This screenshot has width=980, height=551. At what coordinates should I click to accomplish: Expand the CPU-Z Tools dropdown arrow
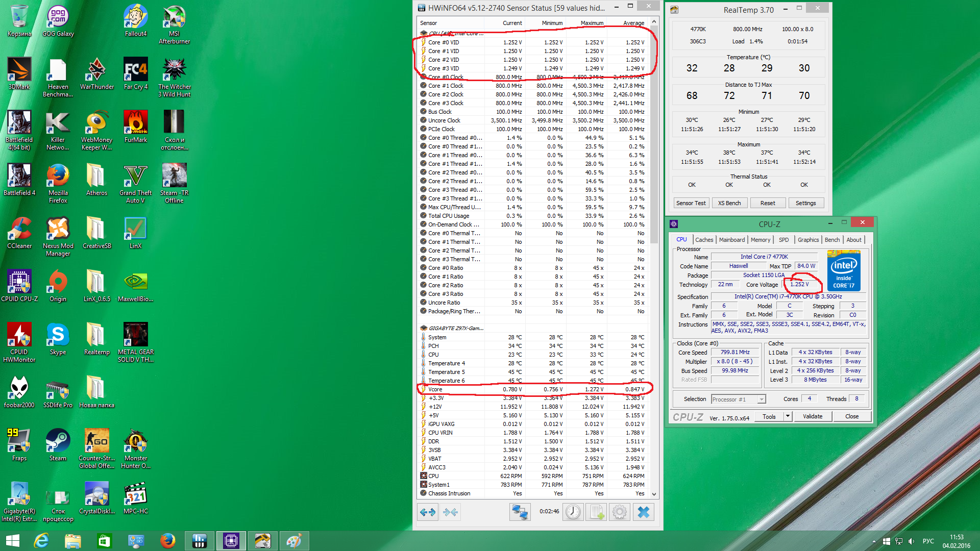tap(788, 416)
